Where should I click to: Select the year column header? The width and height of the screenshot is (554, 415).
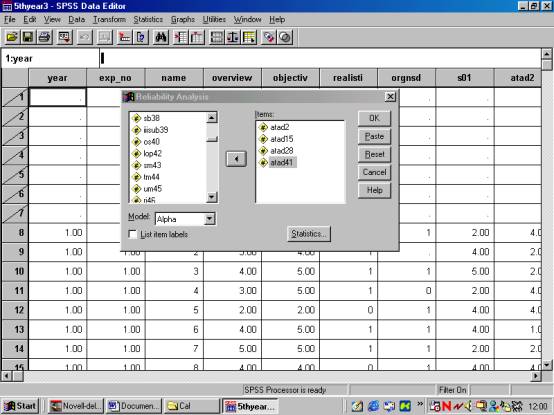[x=57, y=78]
